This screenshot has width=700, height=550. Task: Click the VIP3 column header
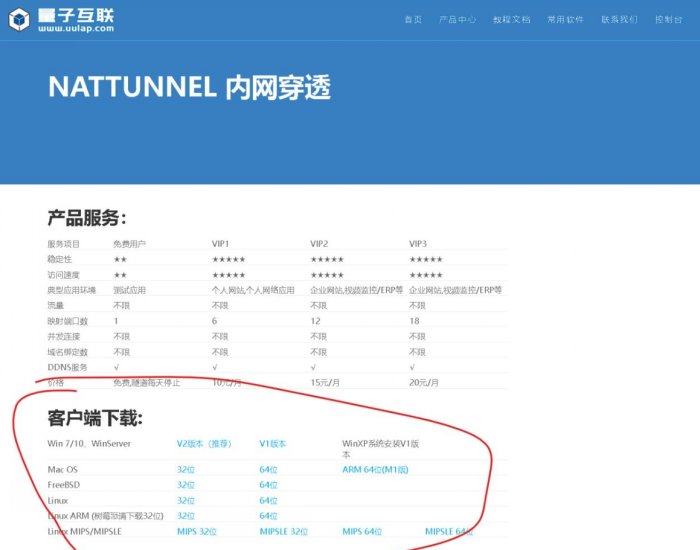tap(418, 244)
